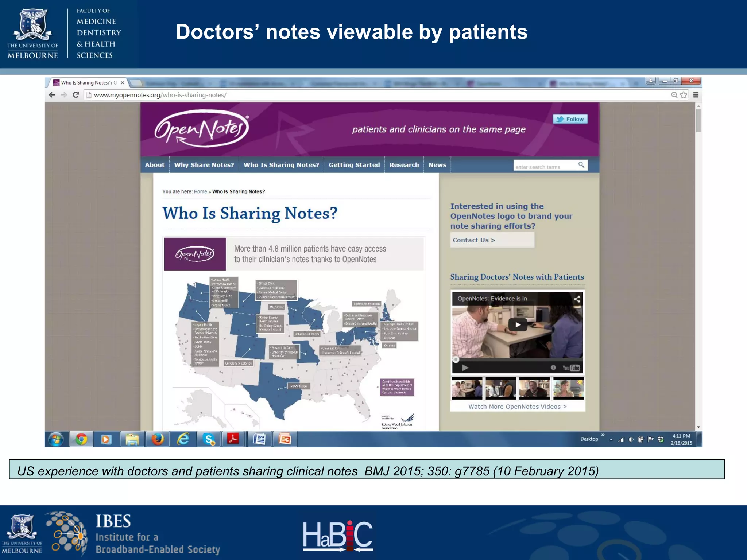Click the address bar URL myopennotes.org
747x560 pixels.
[160, 95]
